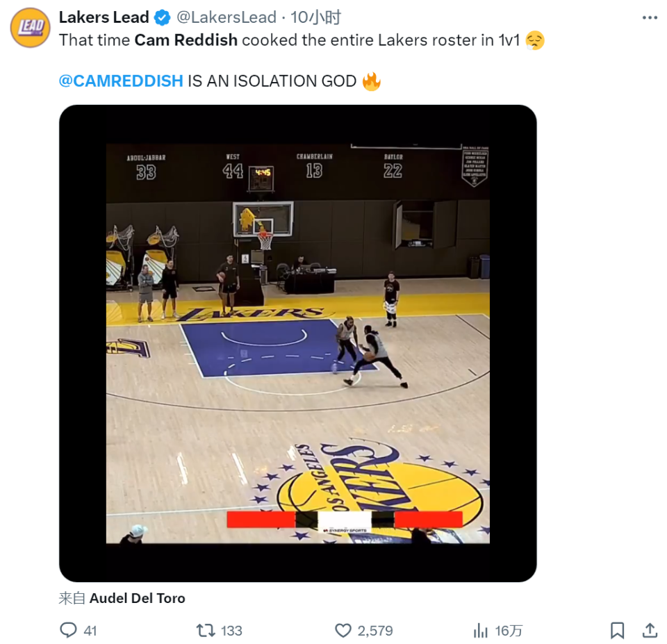Open the @CAMREDDISH mention

coord(121,81)
